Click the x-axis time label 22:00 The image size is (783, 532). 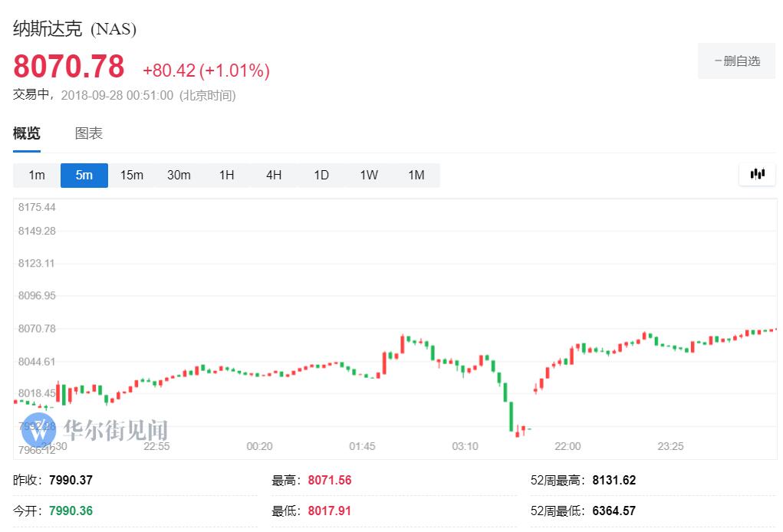568,446
